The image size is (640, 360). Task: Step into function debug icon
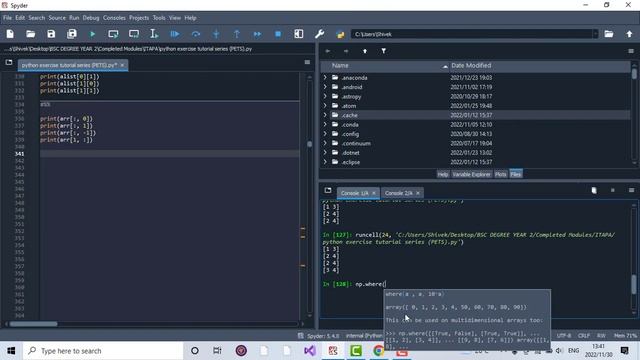pos(216,34)
